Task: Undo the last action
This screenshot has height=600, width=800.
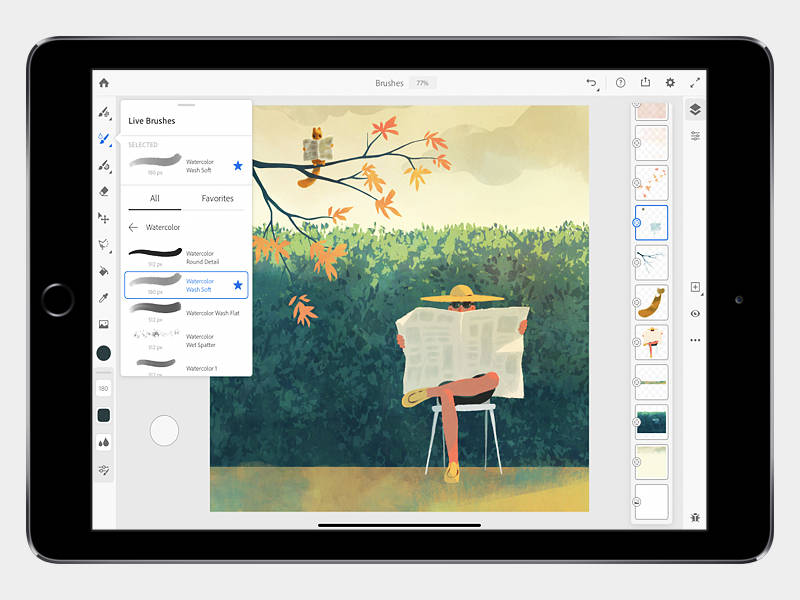Action: point(592,83)
